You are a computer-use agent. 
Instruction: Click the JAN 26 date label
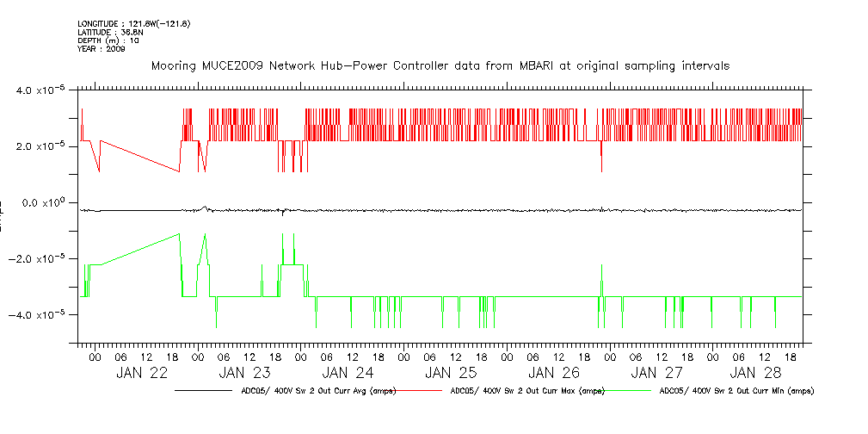pos(553,374)
